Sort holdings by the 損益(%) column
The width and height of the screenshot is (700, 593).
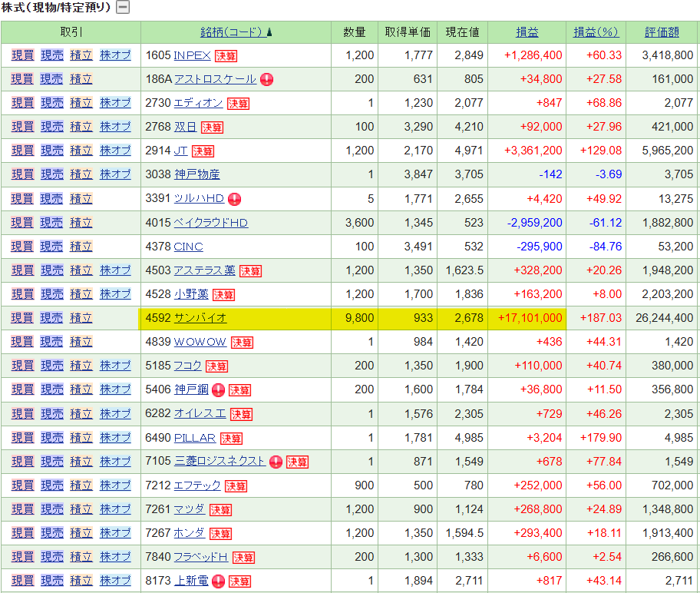pos(596,32)
